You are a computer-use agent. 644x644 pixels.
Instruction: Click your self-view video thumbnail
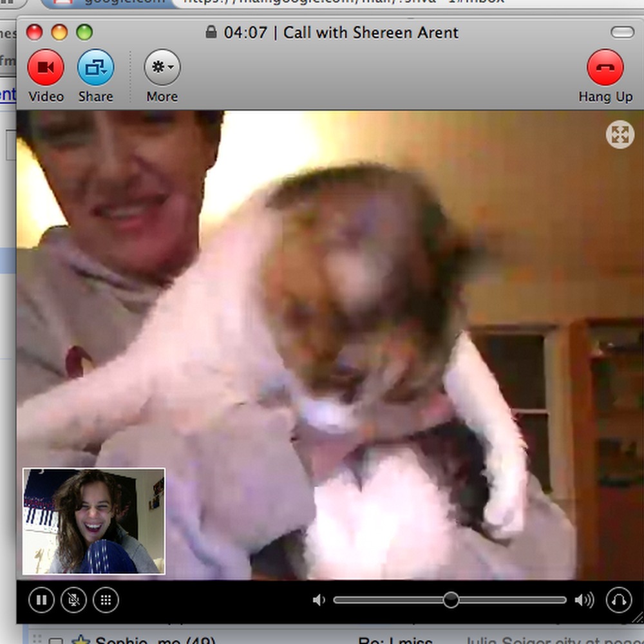(x=94, y=521)
